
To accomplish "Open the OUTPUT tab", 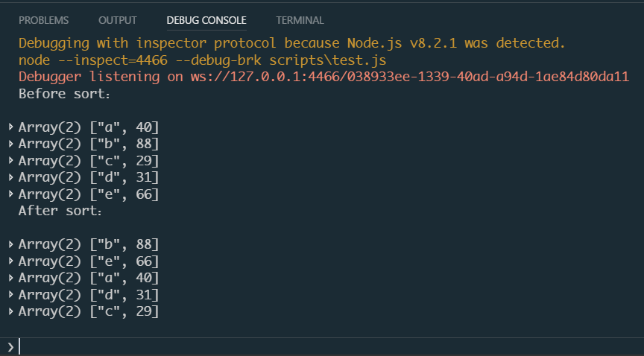I will 118,20.
